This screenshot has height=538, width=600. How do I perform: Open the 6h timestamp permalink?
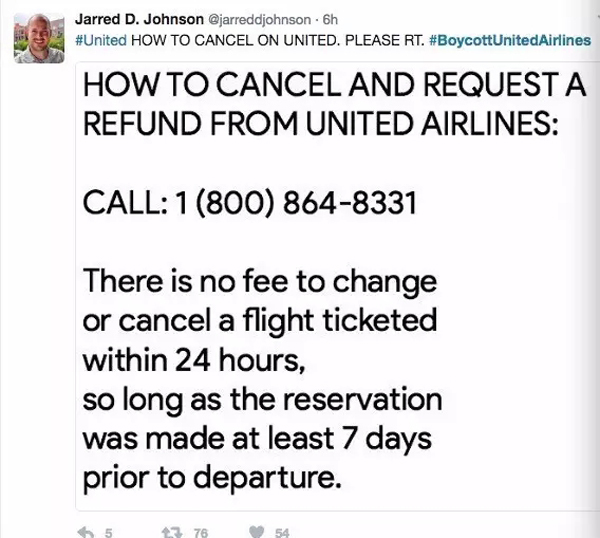click(330, 20)
